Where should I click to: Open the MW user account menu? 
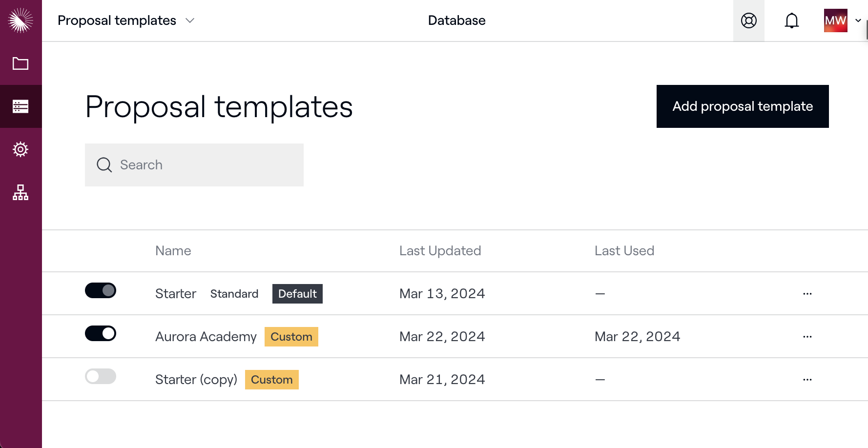pos(842,20)
